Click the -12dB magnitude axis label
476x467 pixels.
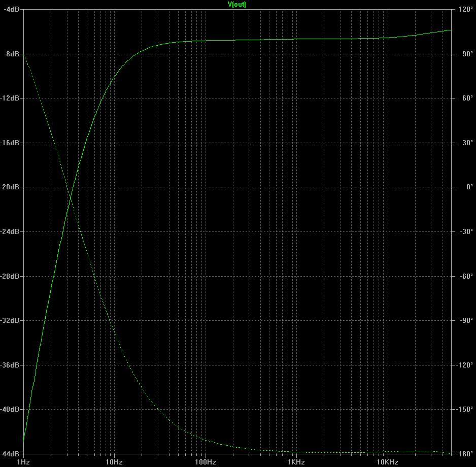point(10,98)
